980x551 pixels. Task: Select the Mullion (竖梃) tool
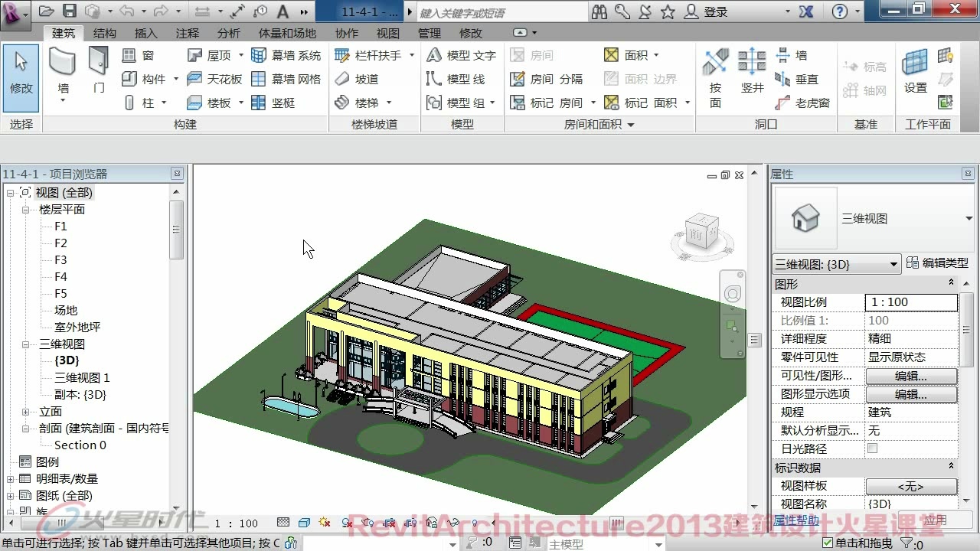[x=273, y=103]
